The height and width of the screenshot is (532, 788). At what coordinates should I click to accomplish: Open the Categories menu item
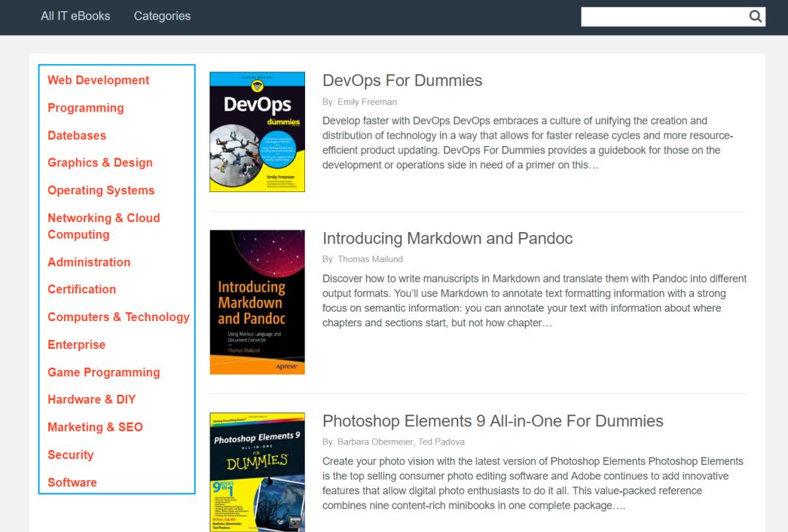pos(162,16)
